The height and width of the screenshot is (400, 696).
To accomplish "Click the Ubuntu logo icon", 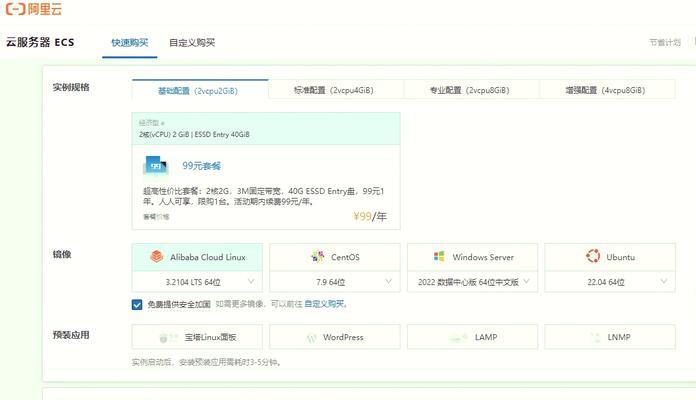I will [593, 256].
